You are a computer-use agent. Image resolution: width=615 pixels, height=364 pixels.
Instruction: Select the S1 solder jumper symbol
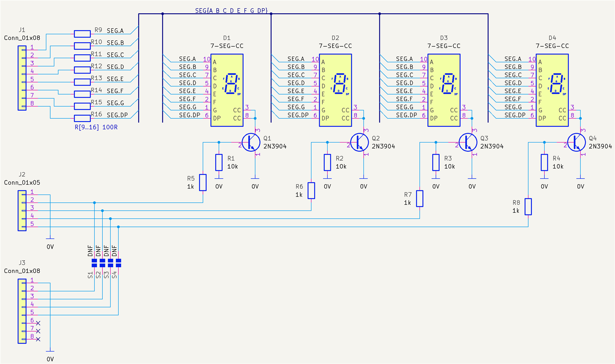[94, 263]
